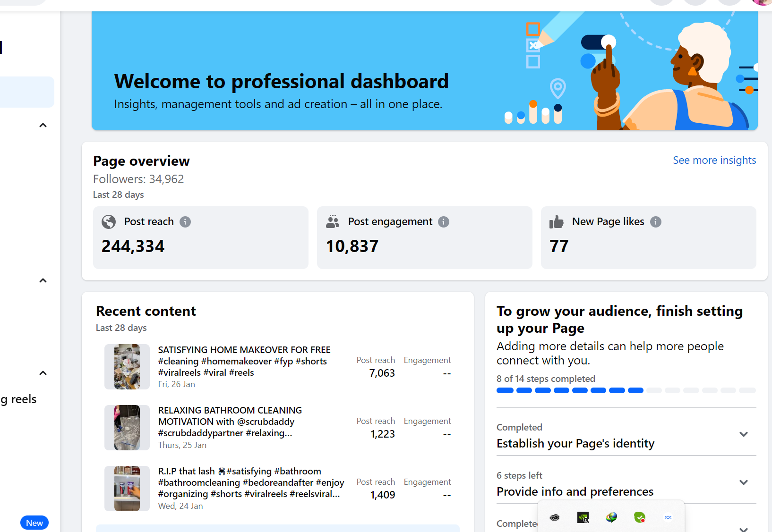This screenshot has width=772, height=532.
Task: Open the home makeover post thumbnail
Action: [x=127, y=367]
